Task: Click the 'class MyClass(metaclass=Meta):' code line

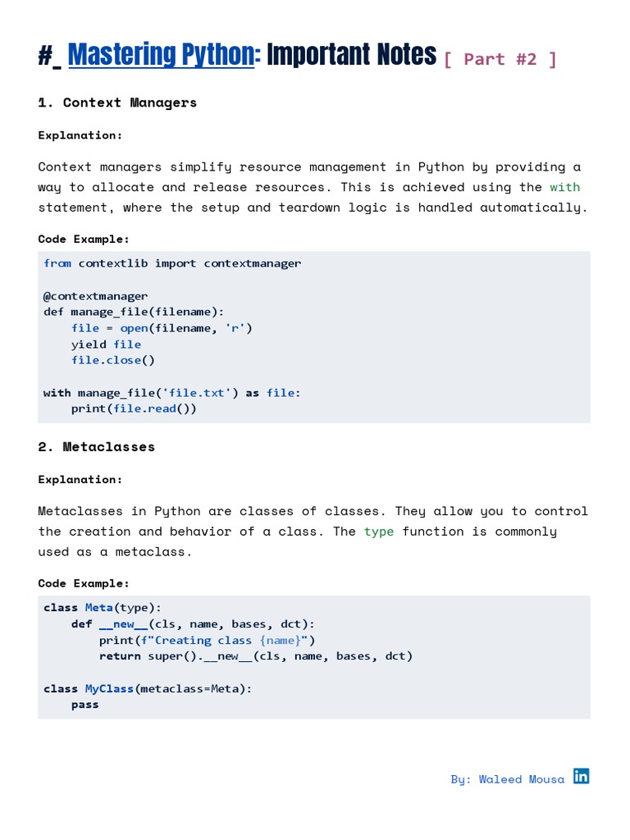Action: point(148,688)
